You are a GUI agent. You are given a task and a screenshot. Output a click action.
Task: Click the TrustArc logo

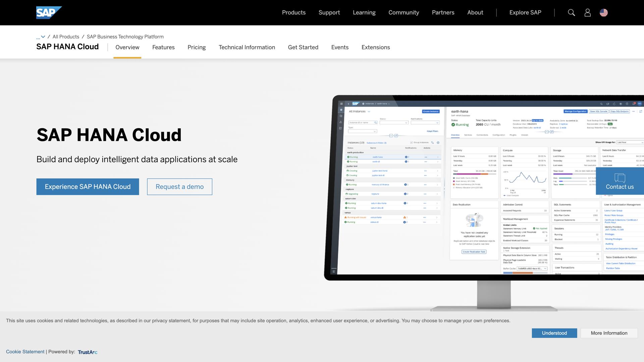point(87,352)
